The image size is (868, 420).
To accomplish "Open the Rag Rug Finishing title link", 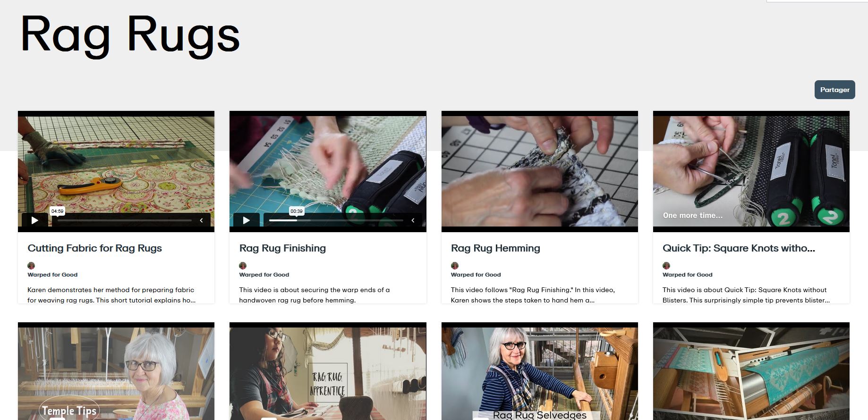I will 282,248.
